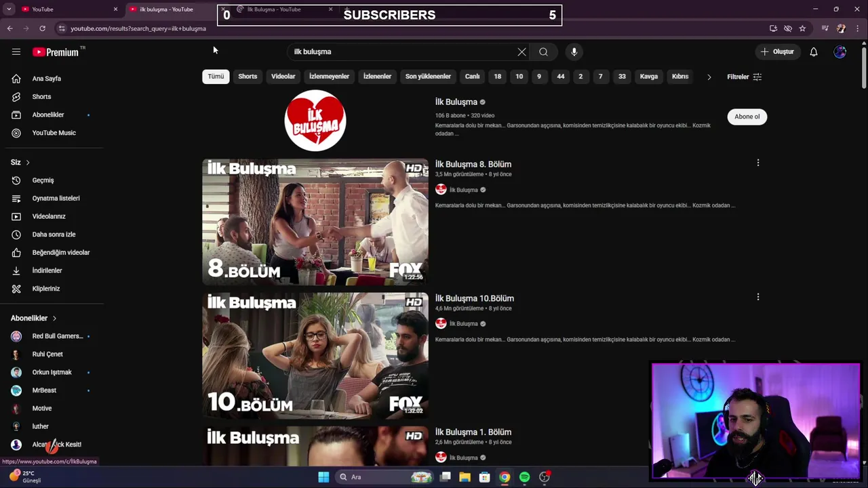Clear the search box with X
The height and width of the screenshot is (488, 868).
click(x=521, y=52)
